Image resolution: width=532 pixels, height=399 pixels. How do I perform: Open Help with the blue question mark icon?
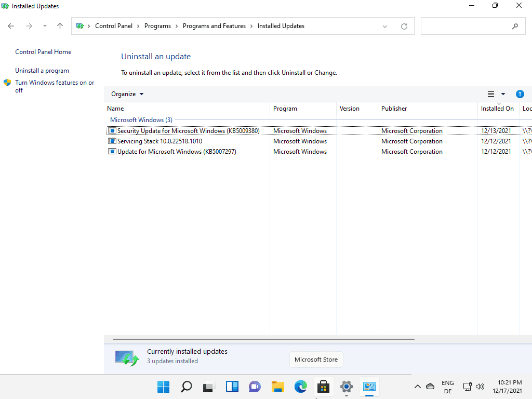[520, 94]
